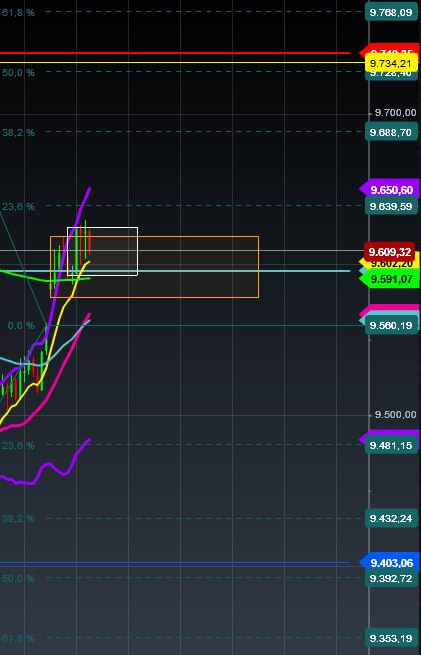Click 23,6 % label on the 9.481,15 level

18,445
